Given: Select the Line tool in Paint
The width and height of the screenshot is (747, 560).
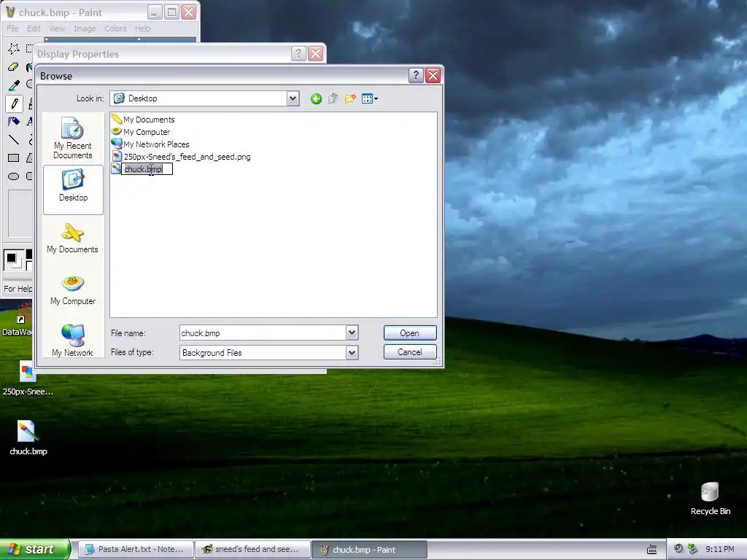Looking at the screenshot, I should pyautogui.click(x=13, y=139).
